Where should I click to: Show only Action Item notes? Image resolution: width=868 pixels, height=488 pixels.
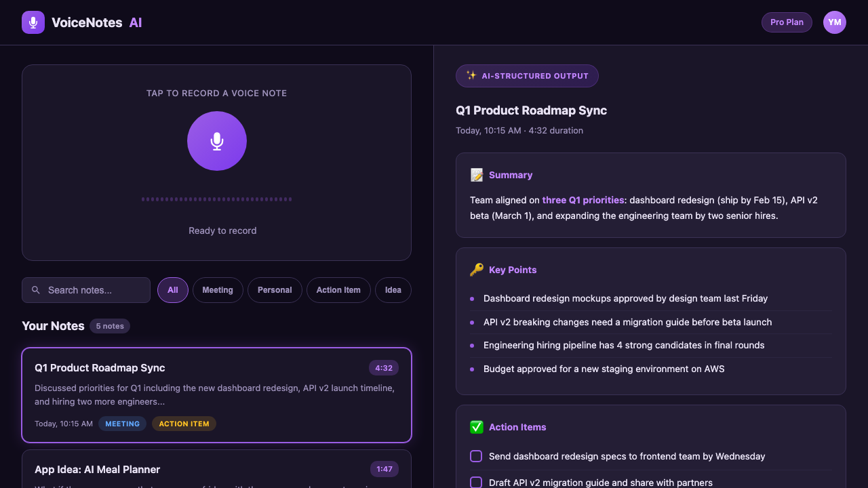(x=338, y=290)
